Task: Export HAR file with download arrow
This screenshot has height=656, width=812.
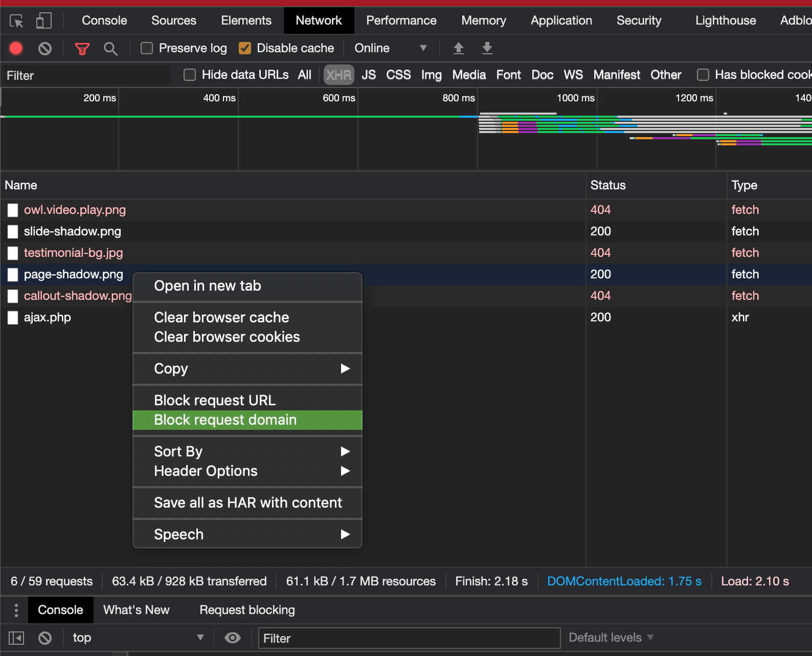Action: [x=487, y=48]
